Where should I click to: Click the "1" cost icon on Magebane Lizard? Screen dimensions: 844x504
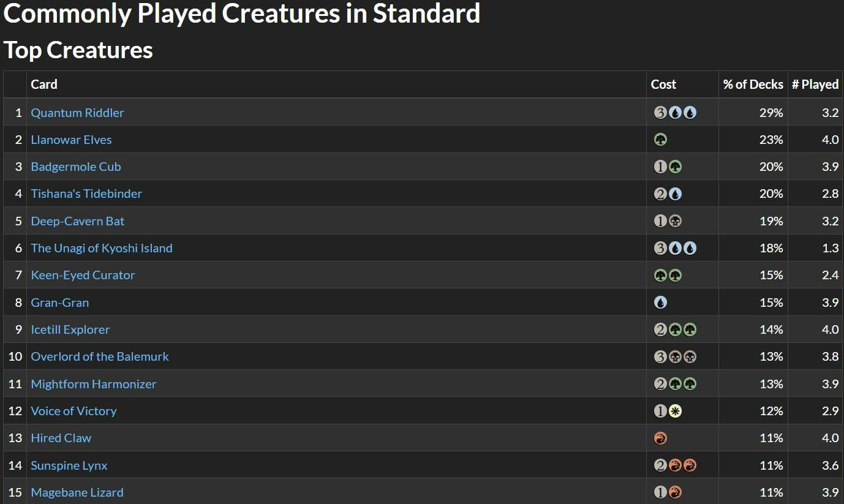point(660,492)
